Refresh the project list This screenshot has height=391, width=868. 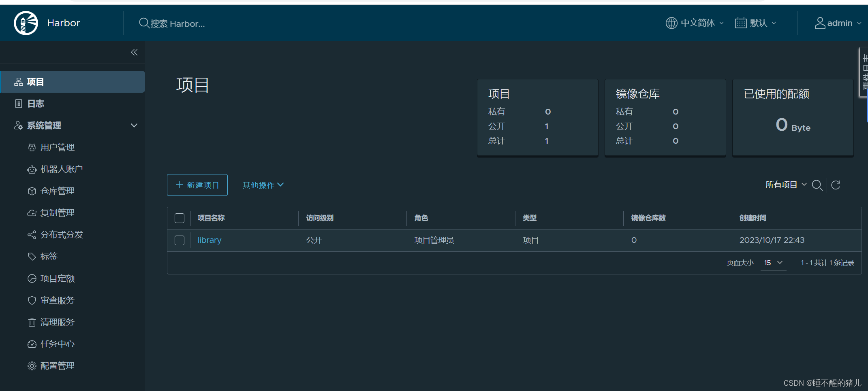tap(836, 185)
